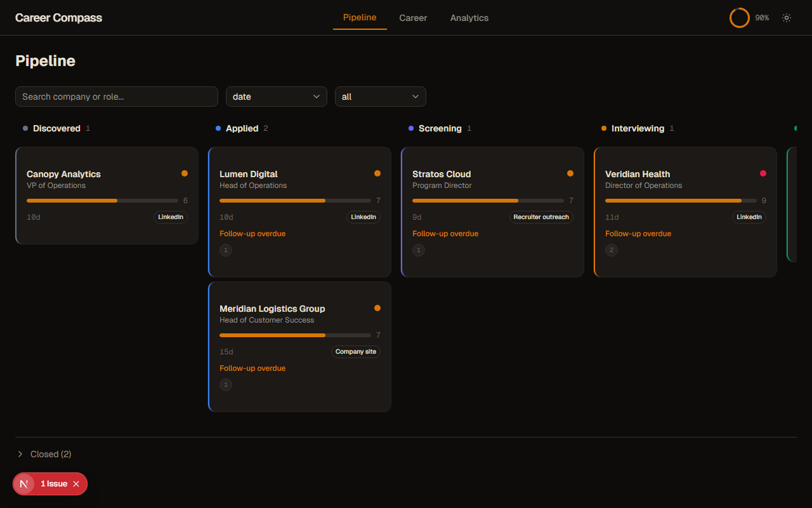Open the date sort dropdown

277,97
